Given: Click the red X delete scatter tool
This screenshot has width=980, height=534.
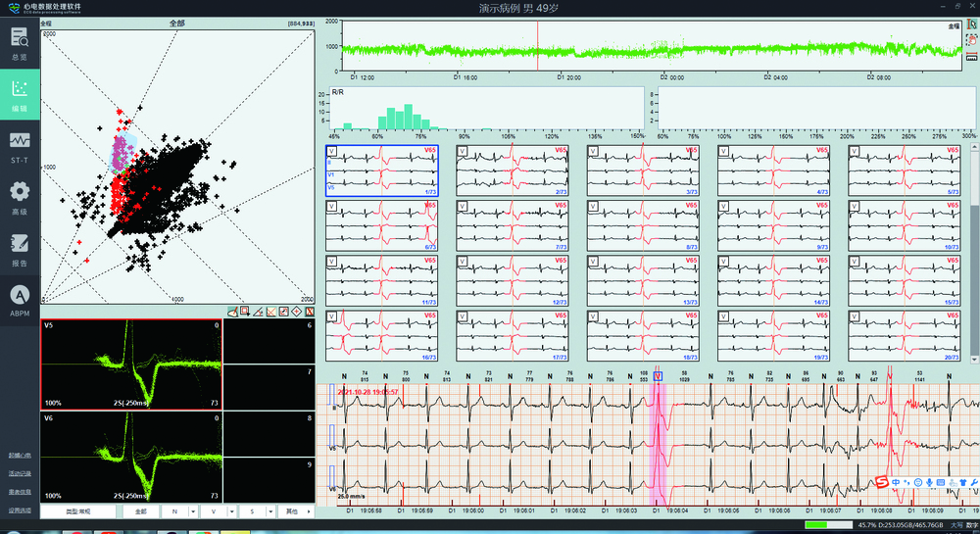Looking at the screenshot, I should click(x=309, y=311).
